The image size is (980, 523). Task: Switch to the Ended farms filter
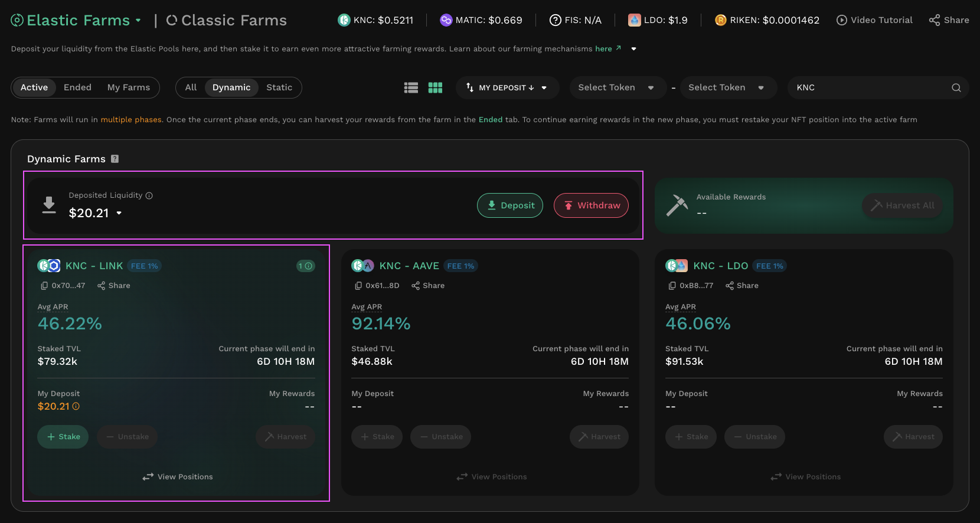pyautogui.click(x=77, y=87)
